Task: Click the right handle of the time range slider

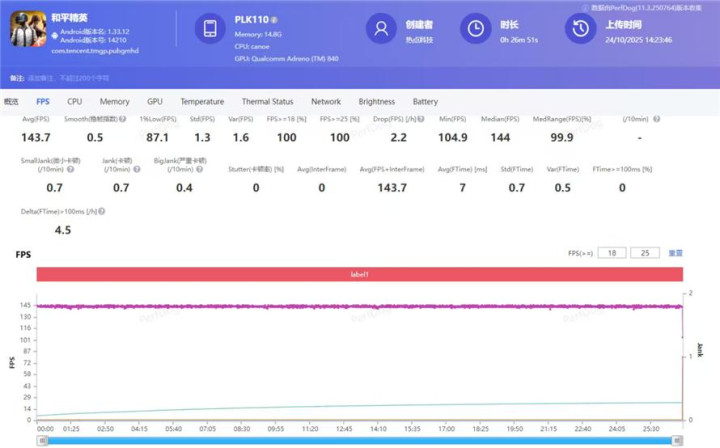Action: click(677, 441)
